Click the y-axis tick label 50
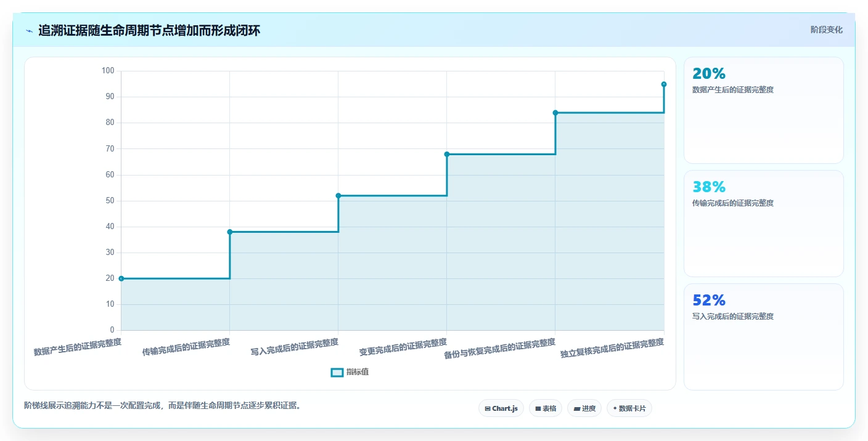Image resolution: width=868 pixels, height=441 pixels. [110, 201]
